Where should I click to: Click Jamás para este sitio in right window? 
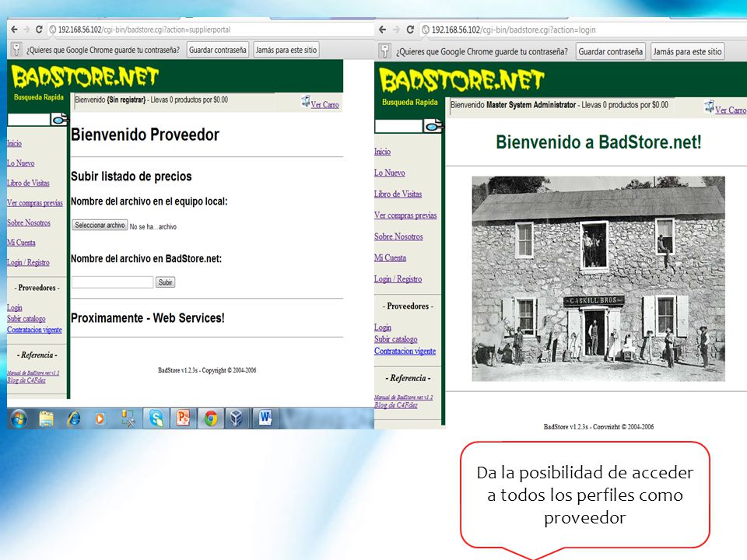pos(687,51)
